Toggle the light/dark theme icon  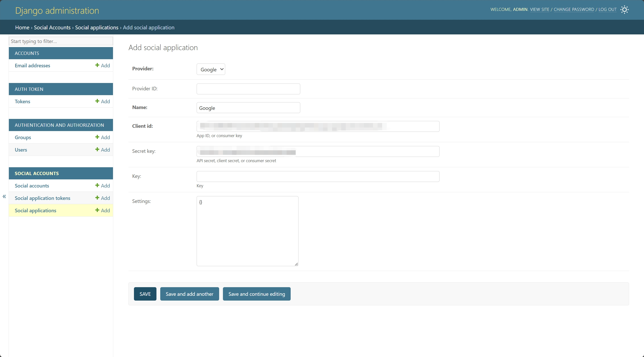pos(624,10)
